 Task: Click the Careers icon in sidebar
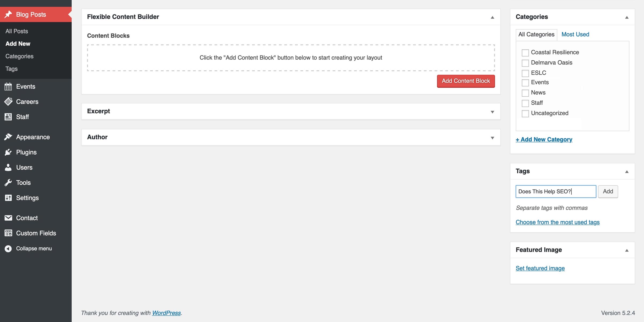(x=8, y=101)
